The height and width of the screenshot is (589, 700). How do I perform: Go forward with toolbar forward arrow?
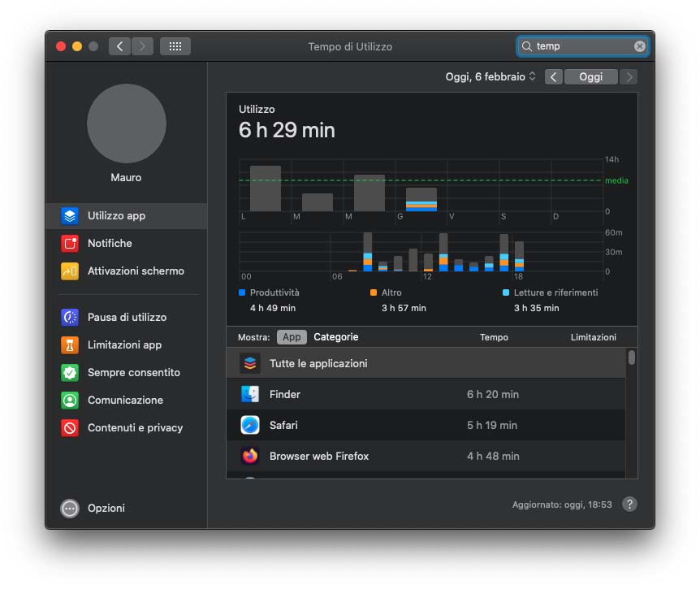(142, 46)
